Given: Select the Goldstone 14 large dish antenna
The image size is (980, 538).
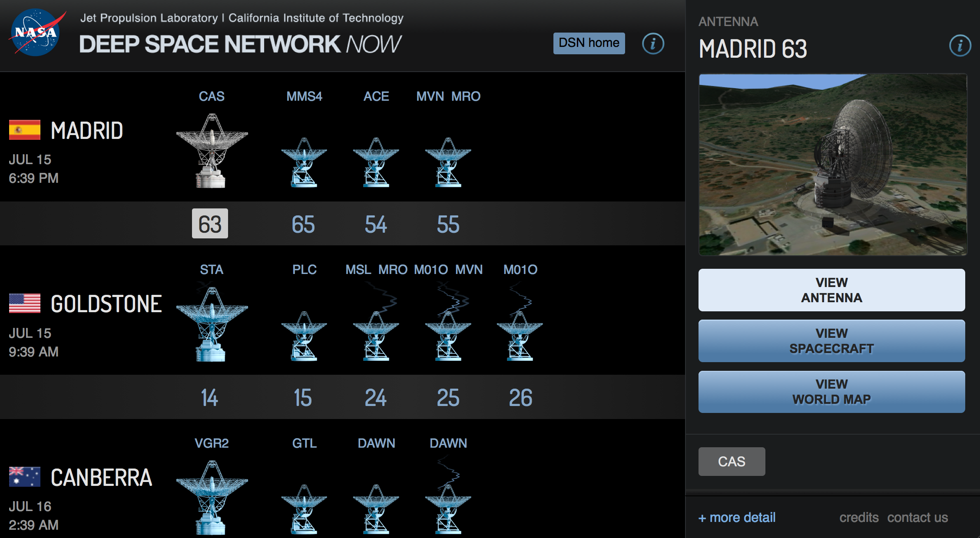Looking at the screenshot, I should (x=212, y=324).
